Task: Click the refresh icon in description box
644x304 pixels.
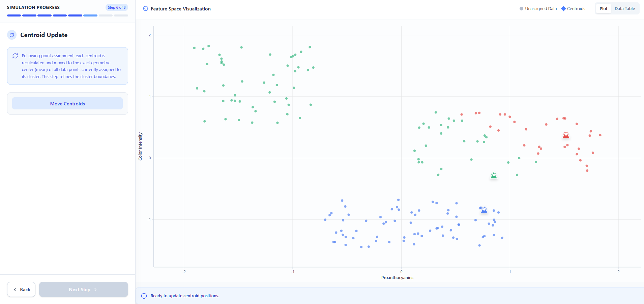Action: pyautogui.click(x=15, y=56)
